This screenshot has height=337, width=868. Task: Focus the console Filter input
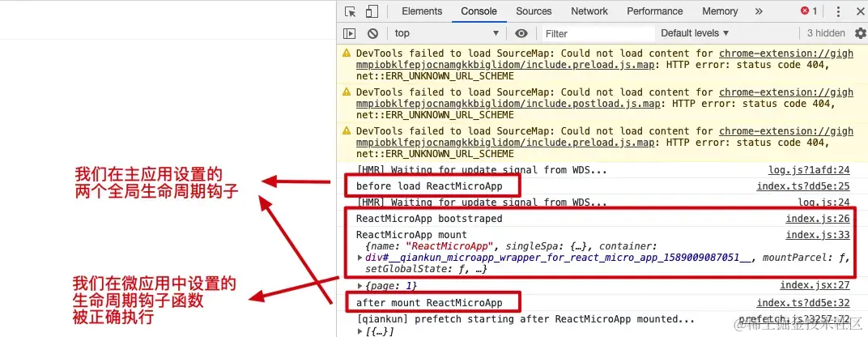(598, 33)
